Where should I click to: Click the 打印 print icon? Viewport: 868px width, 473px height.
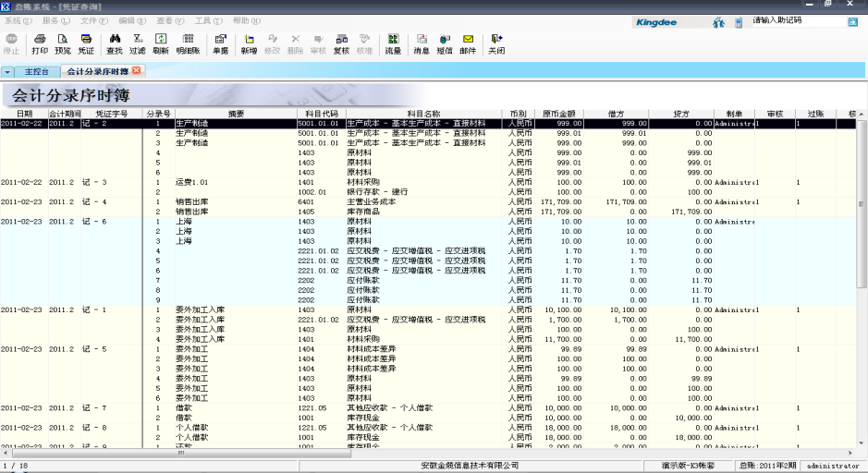pos(40,43)
